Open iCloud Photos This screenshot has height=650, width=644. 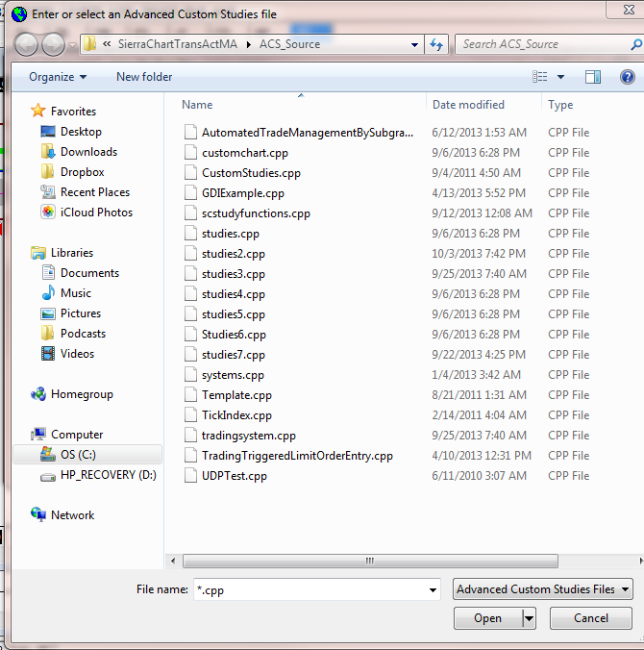point(87,212)
